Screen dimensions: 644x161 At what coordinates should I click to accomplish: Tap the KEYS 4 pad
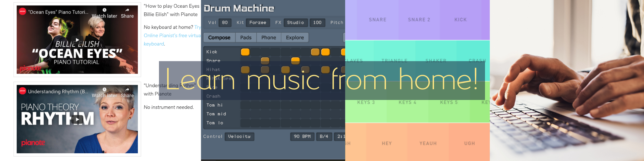[407, 103]
